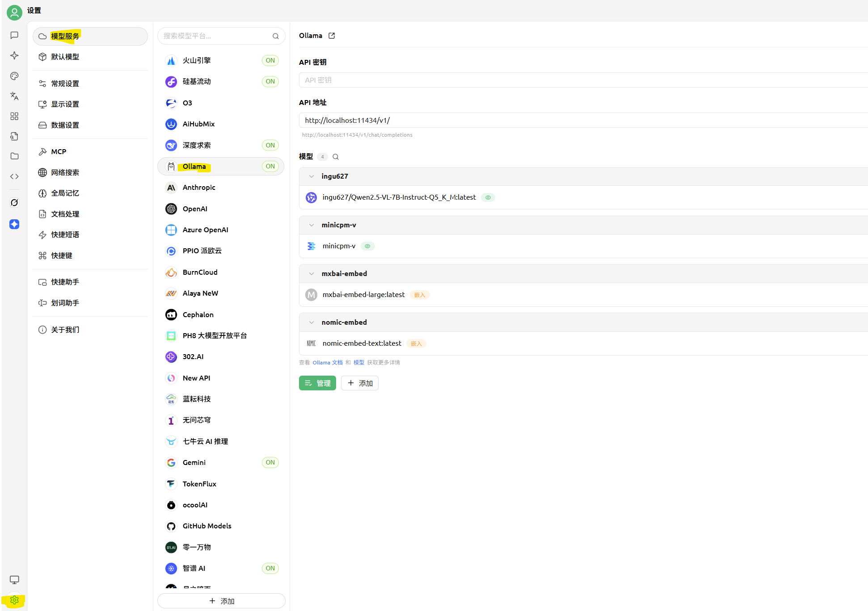Click the model search magnifier icon
Image resolution: width=868 pixels, height=611 pixels.
click(336, 157)
